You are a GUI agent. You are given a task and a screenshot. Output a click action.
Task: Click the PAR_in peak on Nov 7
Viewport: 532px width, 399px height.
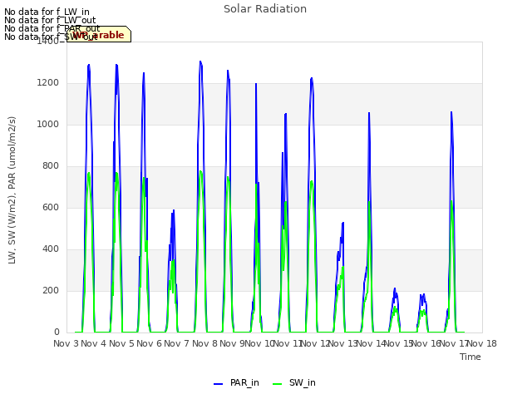pos(200,62)
